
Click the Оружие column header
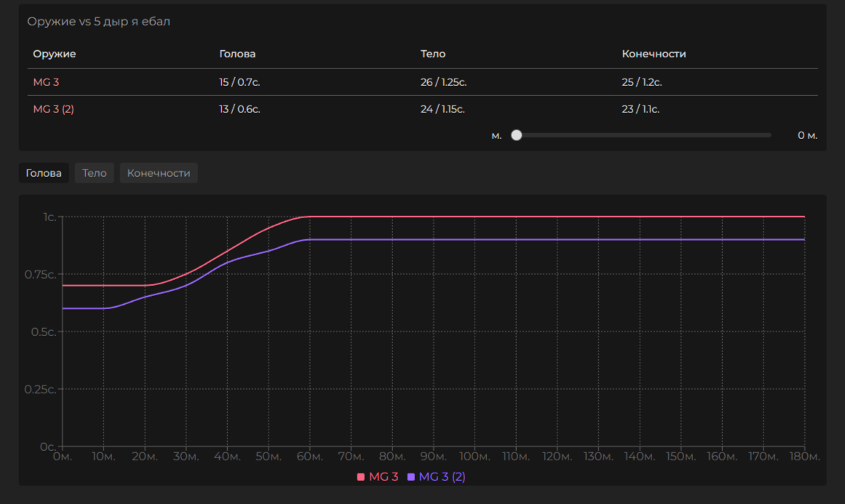click(55, 54)
